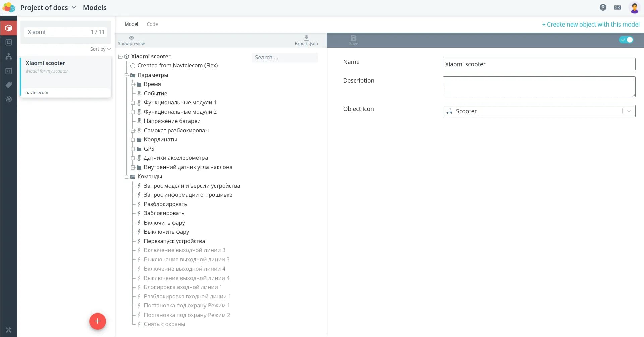Collapse the Команды folder
Viewport: 644px width, 337px height.
point(127,177)
